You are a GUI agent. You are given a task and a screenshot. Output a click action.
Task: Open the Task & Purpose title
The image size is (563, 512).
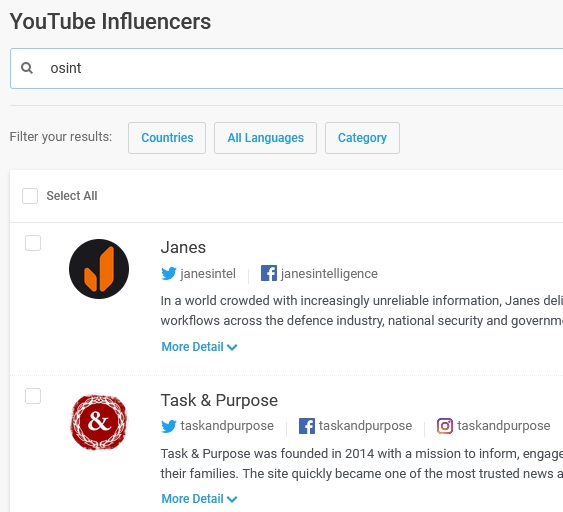(x=219, y=400)
